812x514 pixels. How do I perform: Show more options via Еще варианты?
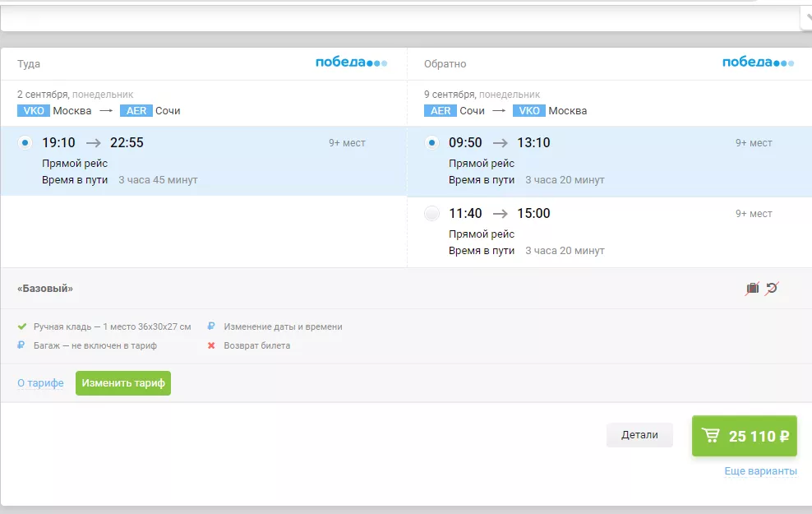click(x=760, y=471)
